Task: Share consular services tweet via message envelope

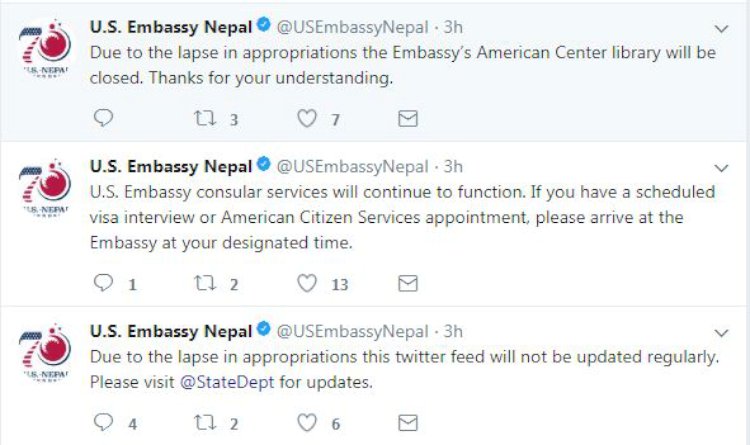Action: click(x=407, y=284)
